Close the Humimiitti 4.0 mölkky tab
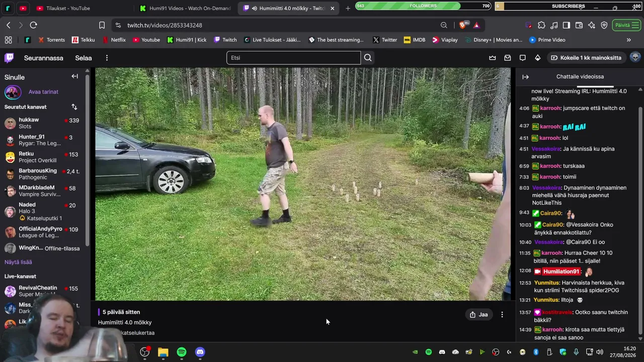This screenshot has height=362, width=644. [332, 9]
